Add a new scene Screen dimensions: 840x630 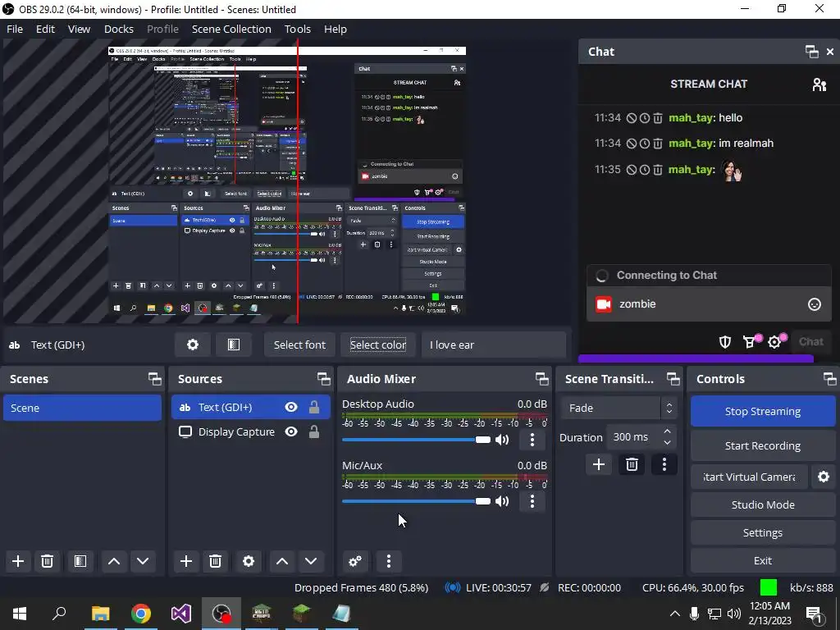coord(18,561)
